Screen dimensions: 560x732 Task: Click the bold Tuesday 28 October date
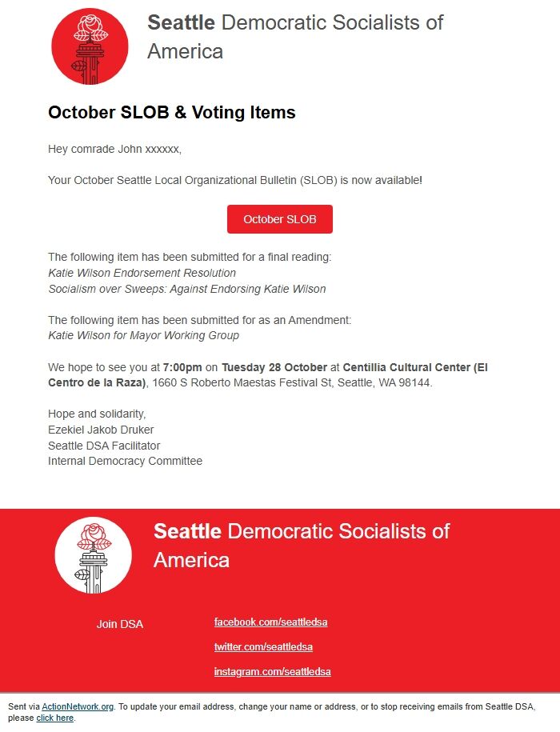coord(274,367)
